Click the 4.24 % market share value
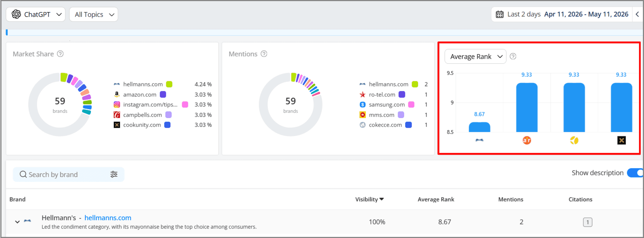644x238 pixels. pos(203,84)
